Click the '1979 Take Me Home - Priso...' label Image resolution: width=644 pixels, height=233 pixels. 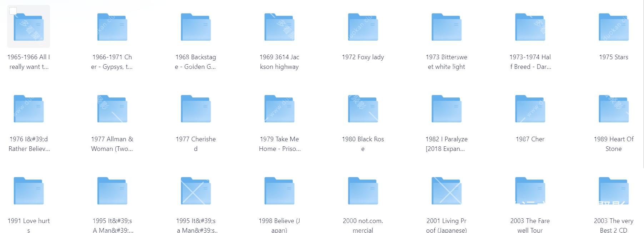(279, 144)
